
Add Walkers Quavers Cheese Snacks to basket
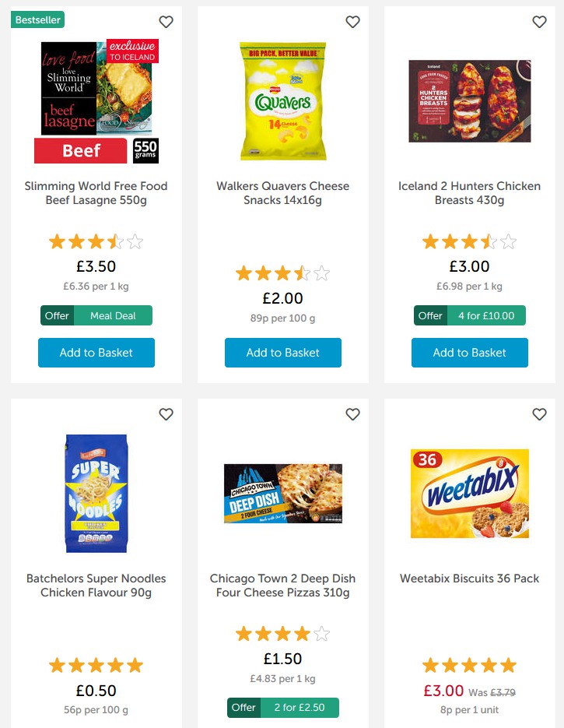point(282,352)
